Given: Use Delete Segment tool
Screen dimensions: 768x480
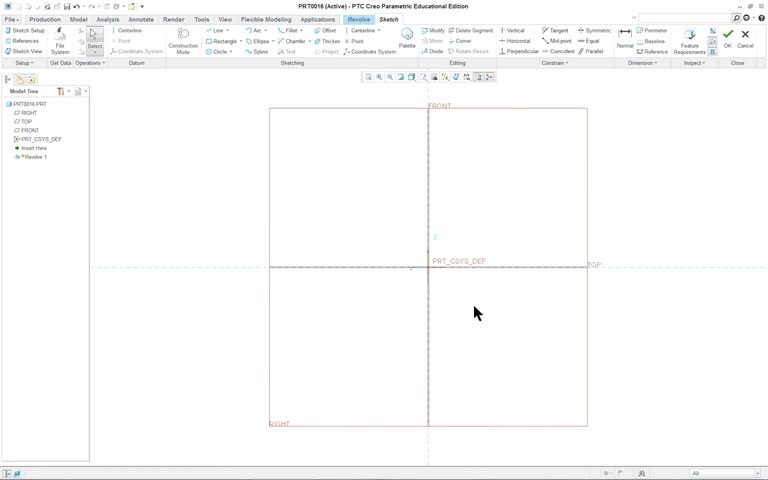Looking at the screenshot, I should [471, 30].
